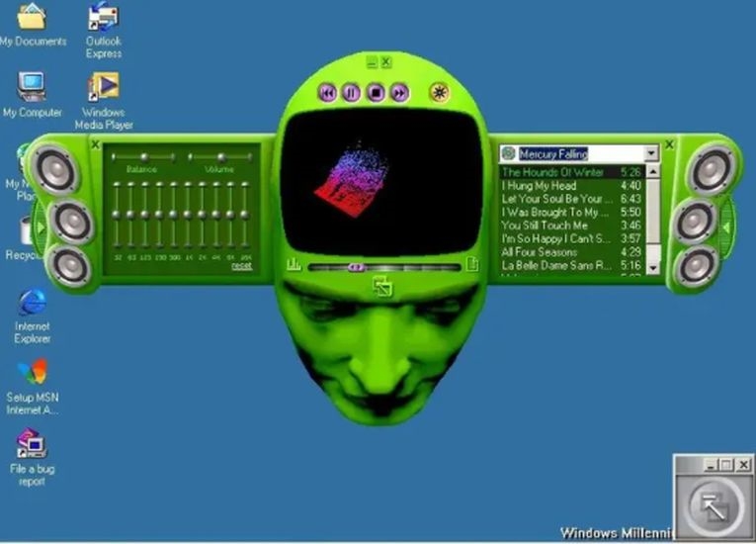Click the return to full mode icon

pos(383,287)
